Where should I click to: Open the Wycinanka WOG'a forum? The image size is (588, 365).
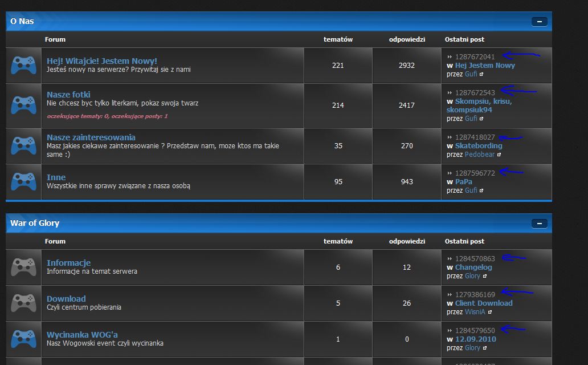coord(82,335)
